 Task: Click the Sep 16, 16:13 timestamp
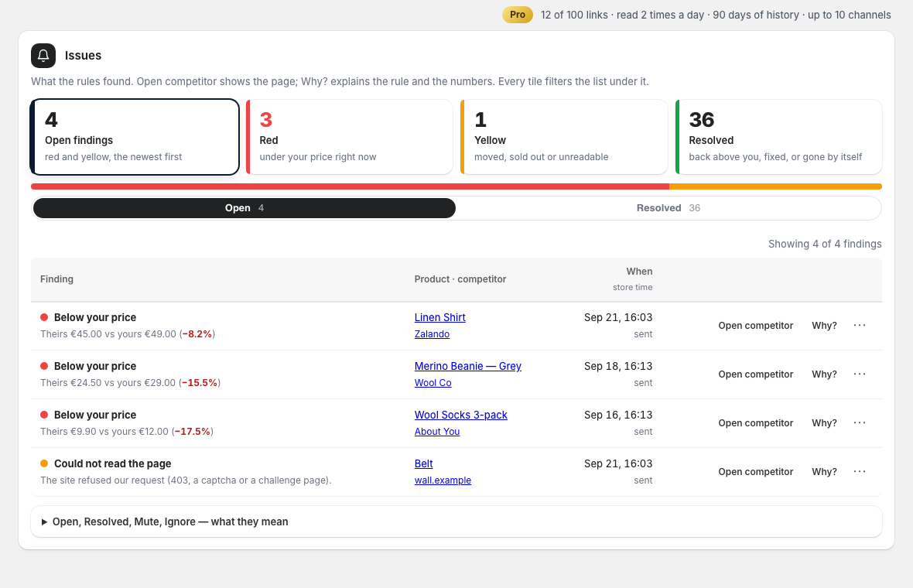tap(617, 415)
